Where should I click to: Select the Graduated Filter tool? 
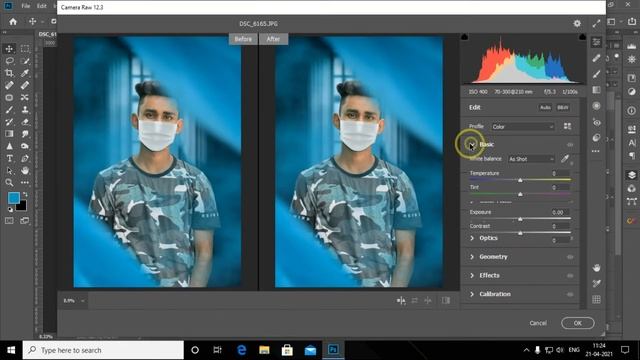(x=596, y=90)
